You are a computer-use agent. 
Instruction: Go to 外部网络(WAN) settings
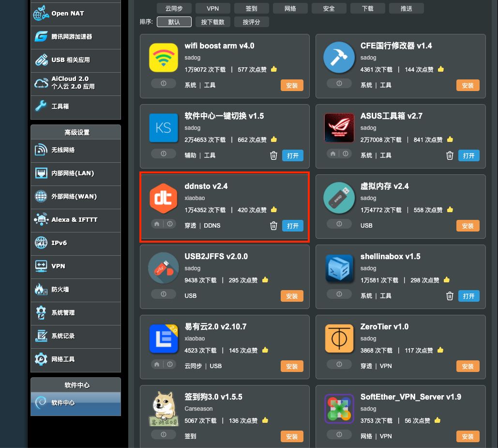[x=75, y=197]
